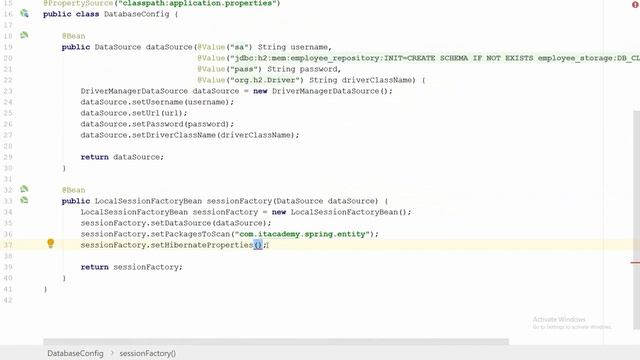
Task: Jump to the red error stripe mark
Action: pos(635,262)
